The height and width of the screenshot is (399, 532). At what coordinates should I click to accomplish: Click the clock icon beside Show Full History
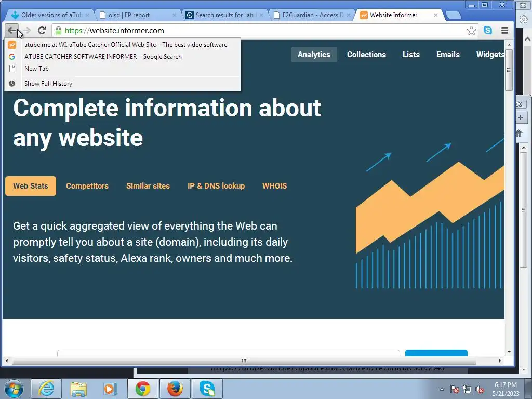point(12,84)
